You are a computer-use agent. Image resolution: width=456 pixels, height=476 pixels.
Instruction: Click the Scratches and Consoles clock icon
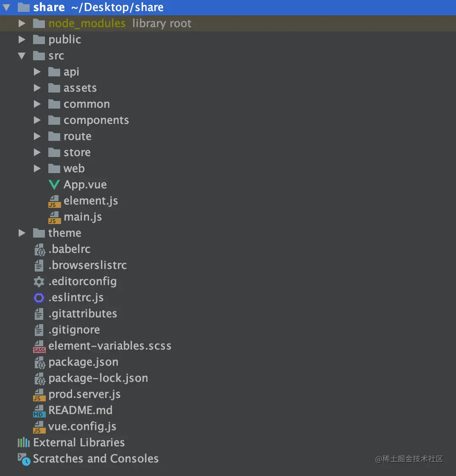point(24,459)
